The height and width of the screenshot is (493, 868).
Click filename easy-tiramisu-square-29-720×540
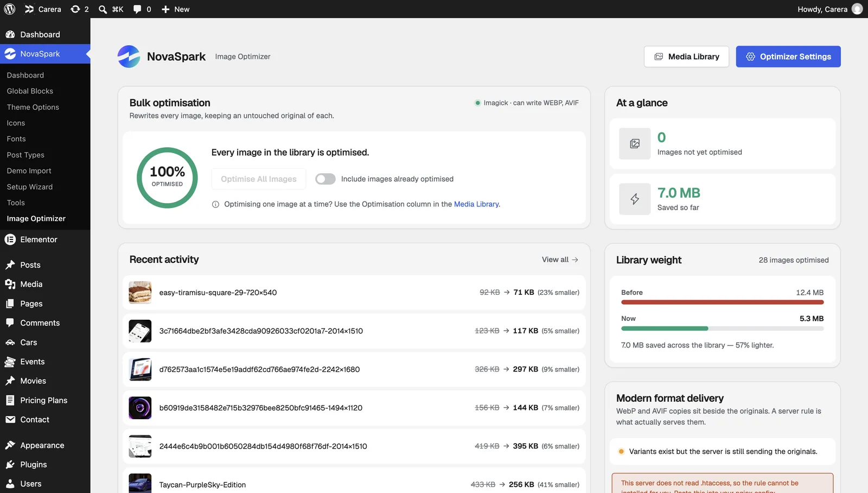(218, 293)
